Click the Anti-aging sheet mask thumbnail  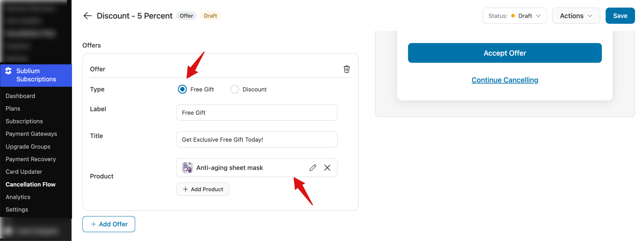[x=187, y=168]
